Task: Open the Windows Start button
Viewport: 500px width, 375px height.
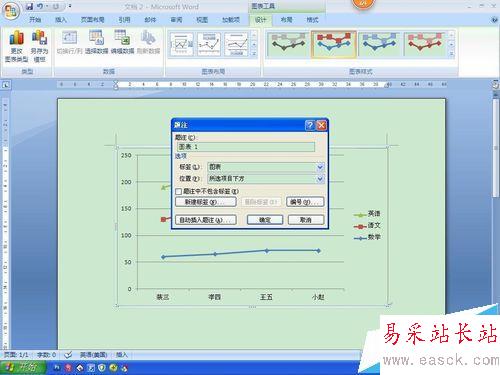Action: coord(22,368)
